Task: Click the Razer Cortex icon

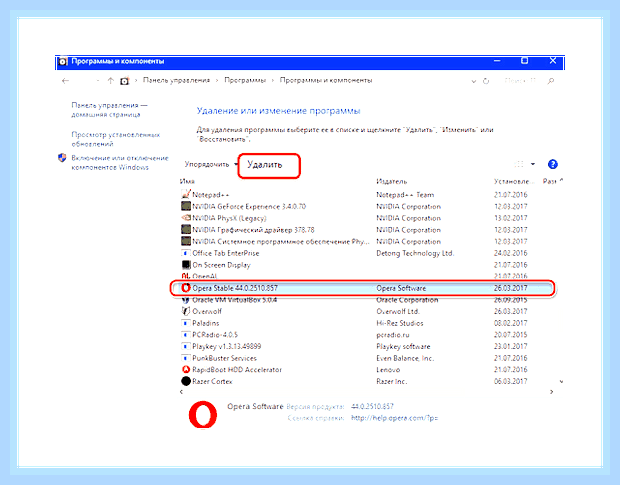Action: 185,381
